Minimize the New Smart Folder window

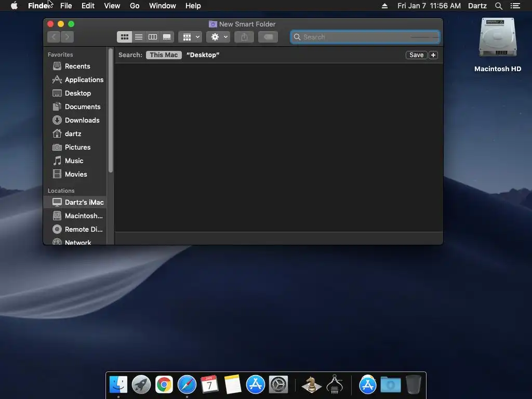pyautogui.click(x=61, y=24)
